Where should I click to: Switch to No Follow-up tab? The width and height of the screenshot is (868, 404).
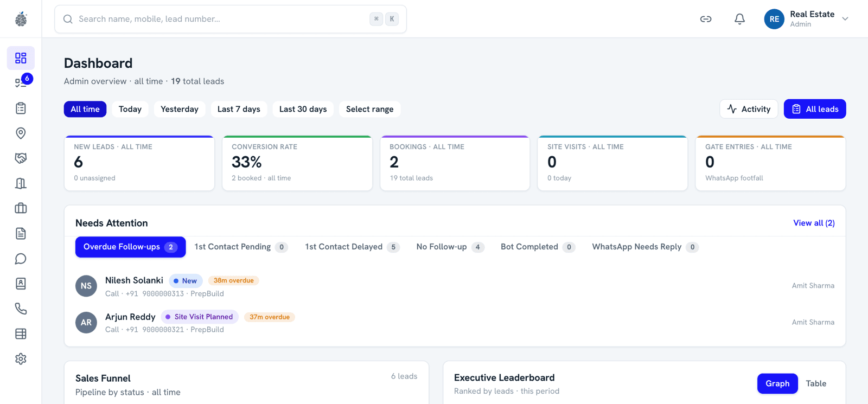point(450,247)
